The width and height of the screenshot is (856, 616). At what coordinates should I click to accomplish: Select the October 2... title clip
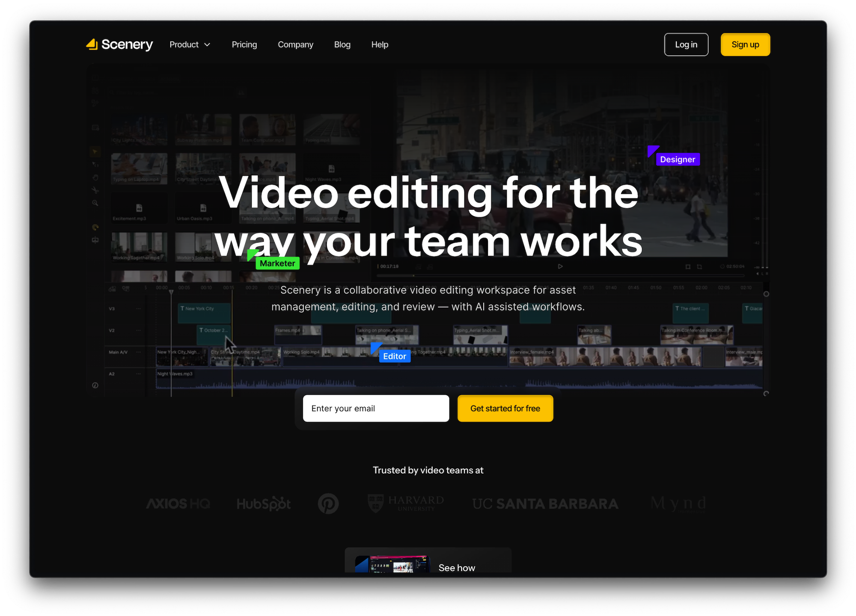(x=214, y=335)
